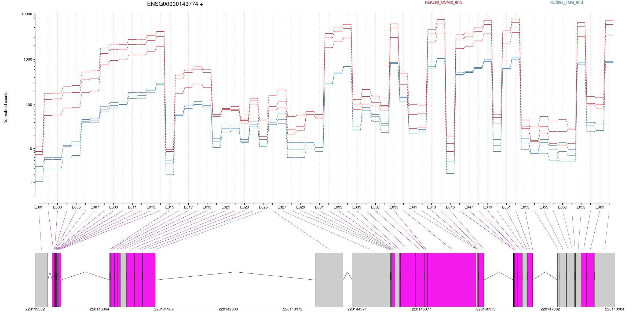Screen dimensions: 644x322
Task: Click the last gray exon block at gene end
Action: pyautogui.click(x=605, y=280)
